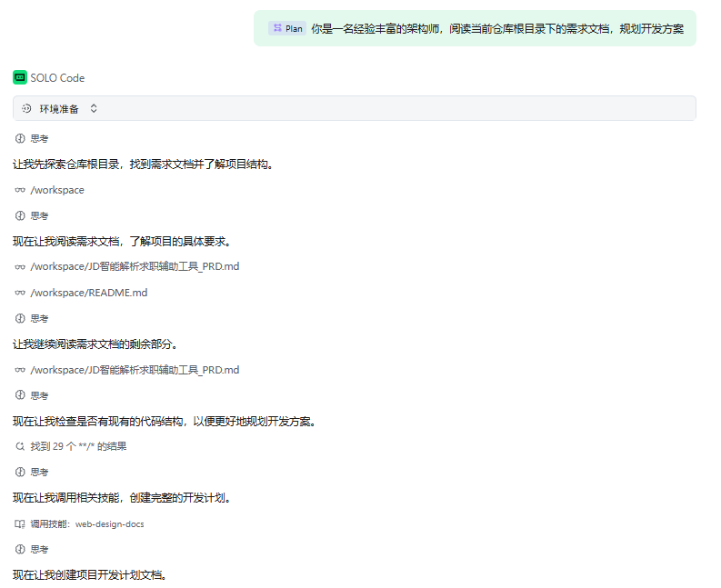Open the /workspace directory link
Screen dimensions: 721x588
(57, 190)
